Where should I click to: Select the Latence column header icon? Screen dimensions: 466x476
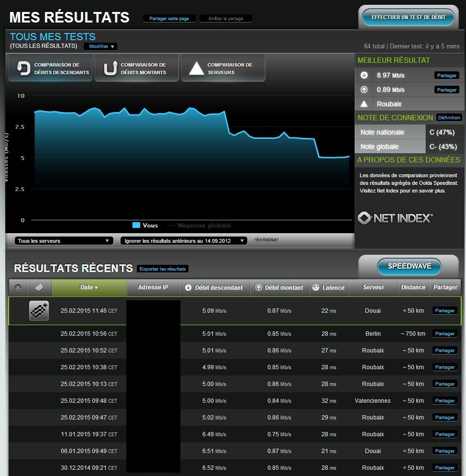pos(315,287)
